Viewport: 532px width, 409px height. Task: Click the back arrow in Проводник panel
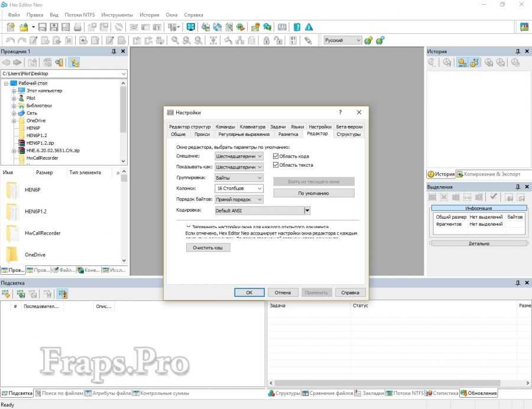coord(6,63)
